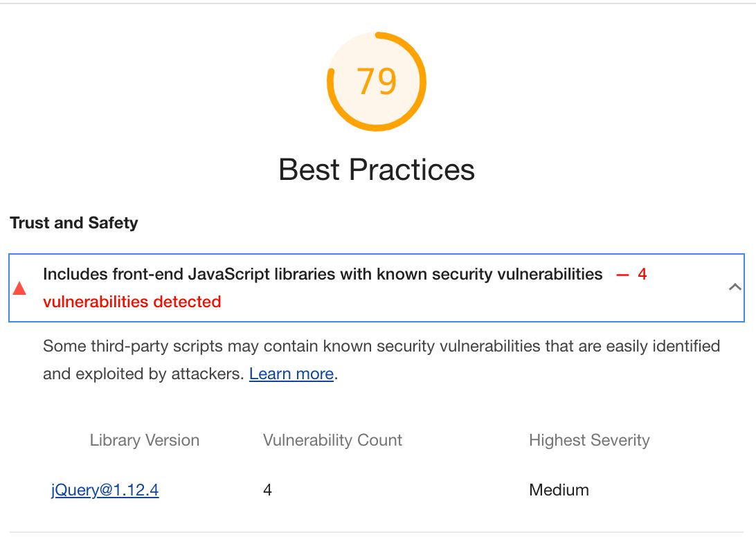Collapse the JavaScript vulnerabilities audit chevron
Image resolution: width=756 pixels, height=555 pixels.
(x=735, y=287)
